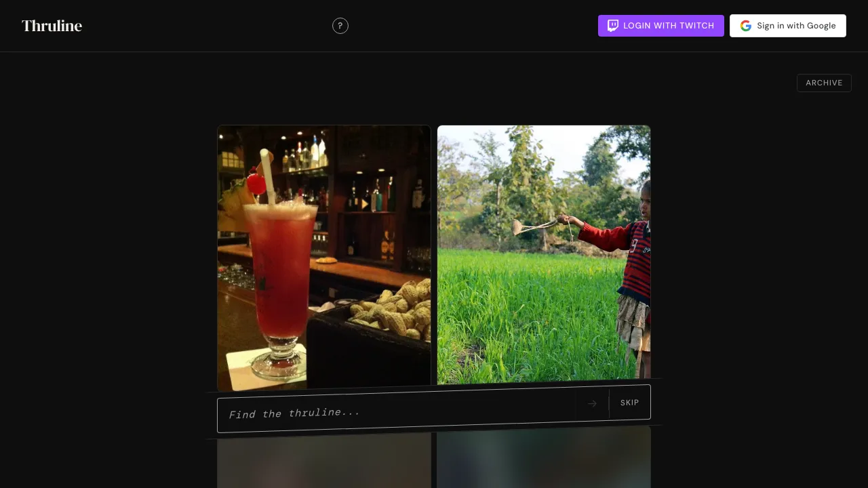Viewport: 868px width, 488px height.
Task: Submit guess with the arrow button
Action: [x=592, y=404]
